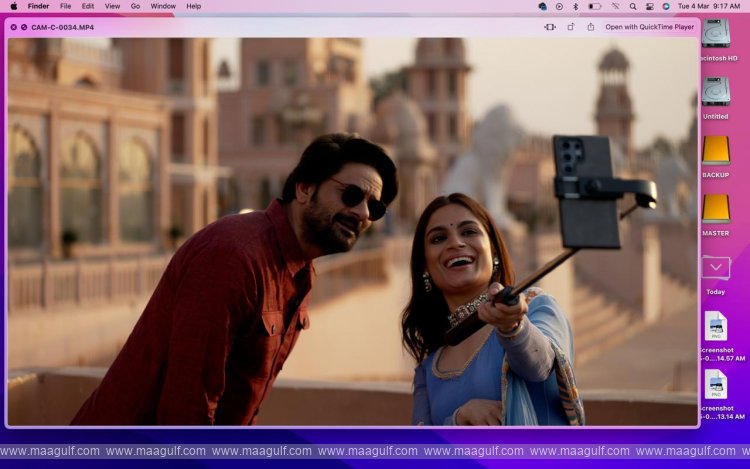750x469 pixels.
Task: Click the video preview image
Action: pos(353,231)
